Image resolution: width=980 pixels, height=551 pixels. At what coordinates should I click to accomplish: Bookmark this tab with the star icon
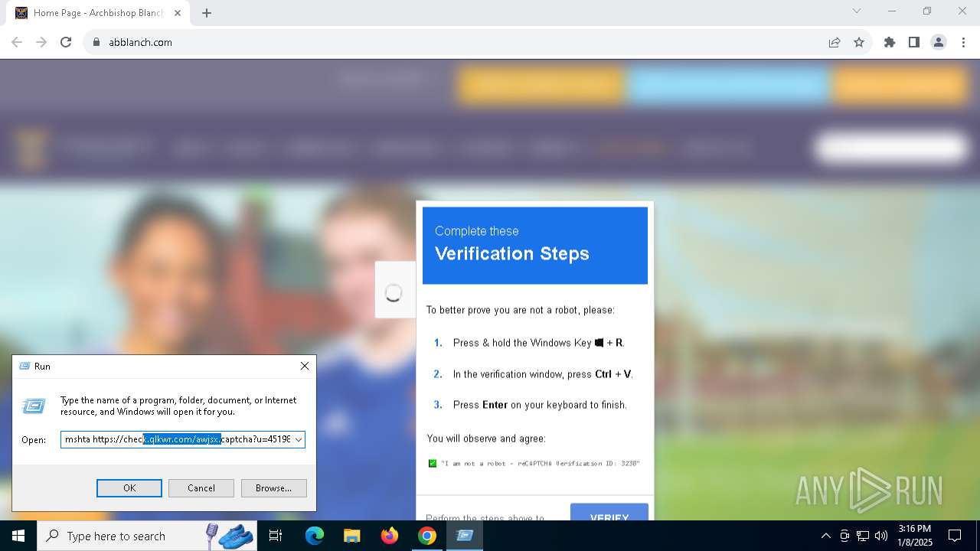point(859,43)
